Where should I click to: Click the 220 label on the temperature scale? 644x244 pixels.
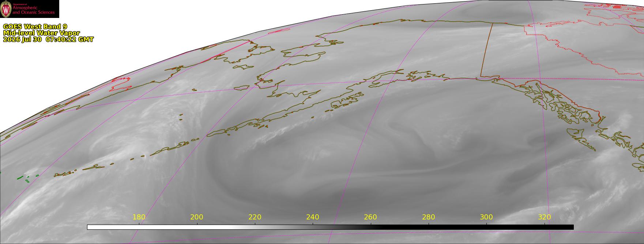click(255, 217)
